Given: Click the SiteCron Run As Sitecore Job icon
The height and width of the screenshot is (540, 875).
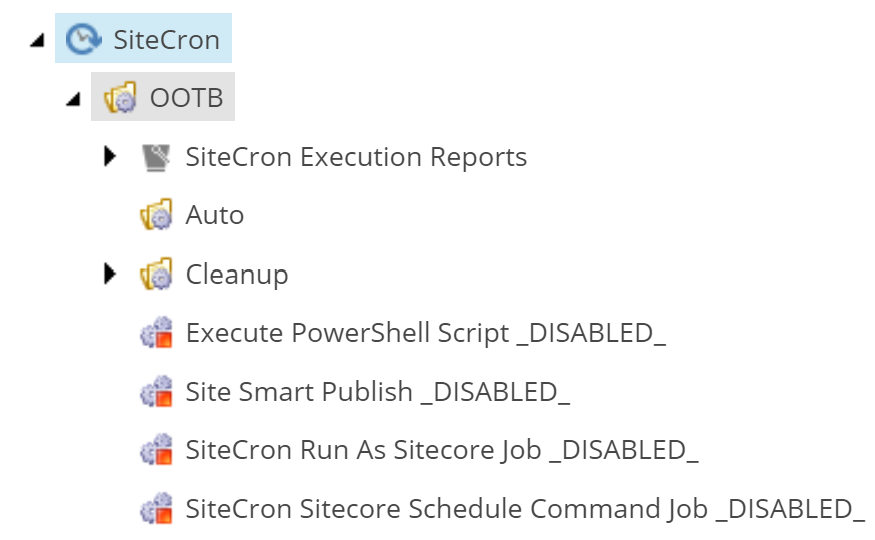Looking at the screenshot, I should [156, 450].
